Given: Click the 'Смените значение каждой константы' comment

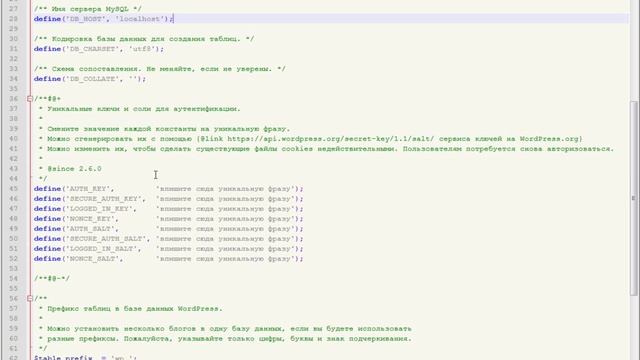Looking at the screenshot, I should point(164,129).
